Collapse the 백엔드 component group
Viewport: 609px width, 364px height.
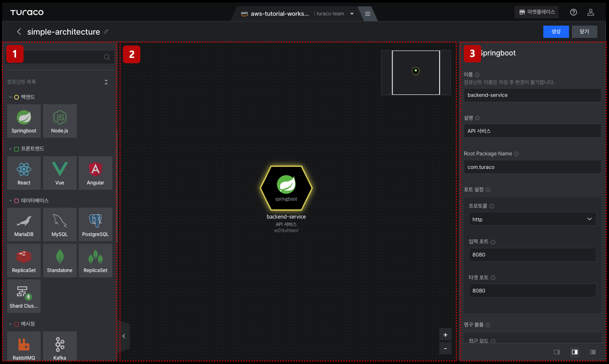pos(10,97)
